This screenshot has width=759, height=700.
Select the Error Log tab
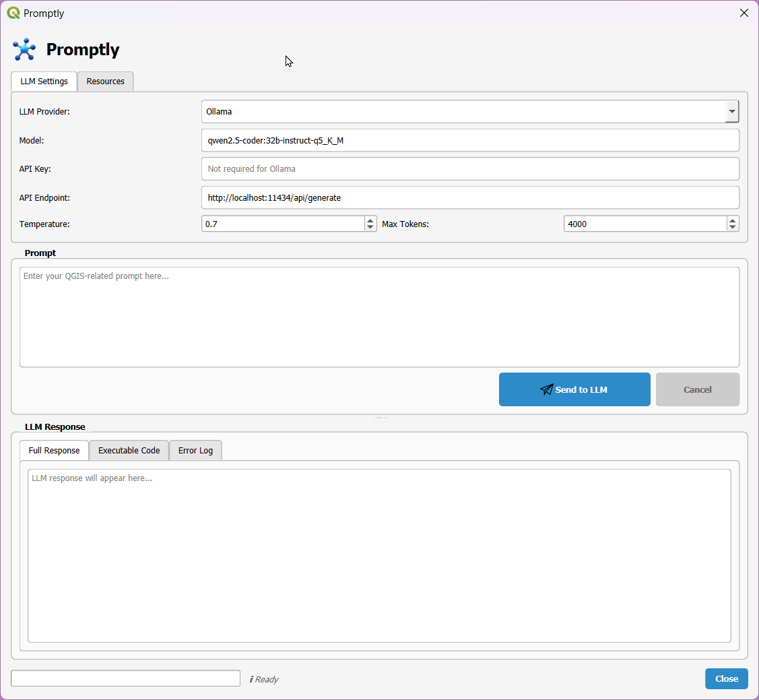point(195,450)
